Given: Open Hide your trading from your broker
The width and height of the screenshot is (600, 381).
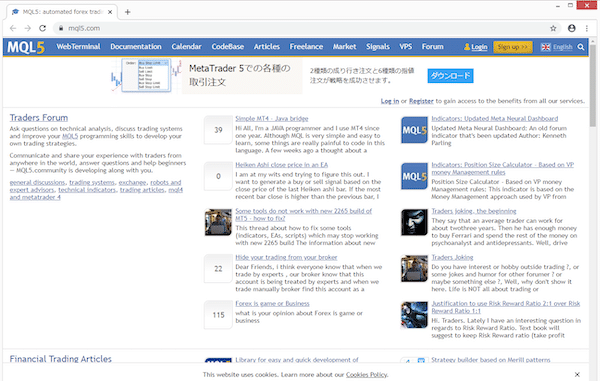Looking at the screenshot, I should pyautogui.click(x=286, y=257).
